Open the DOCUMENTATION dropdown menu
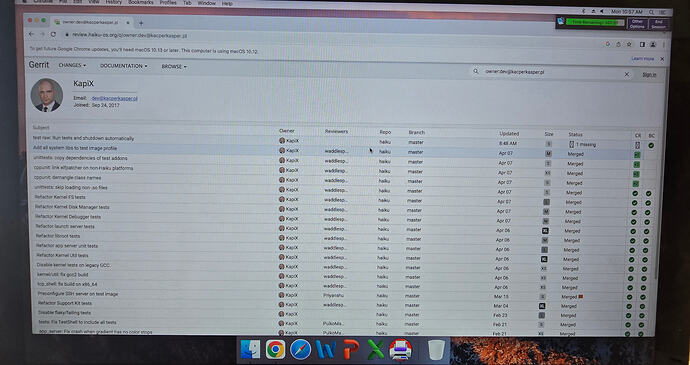Viewport: 690px width, 365px height. pyautogui.click(x=124, y=66)
